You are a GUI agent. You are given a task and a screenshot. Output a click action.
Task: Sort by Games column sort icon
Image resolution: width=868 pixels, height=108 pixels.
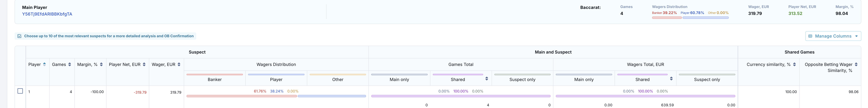click(70, 64)
